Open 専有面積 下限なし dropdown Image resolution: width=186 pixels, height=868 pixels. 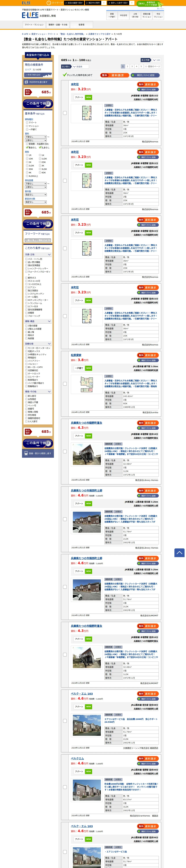pyautogui.click(x=36, y=184)
